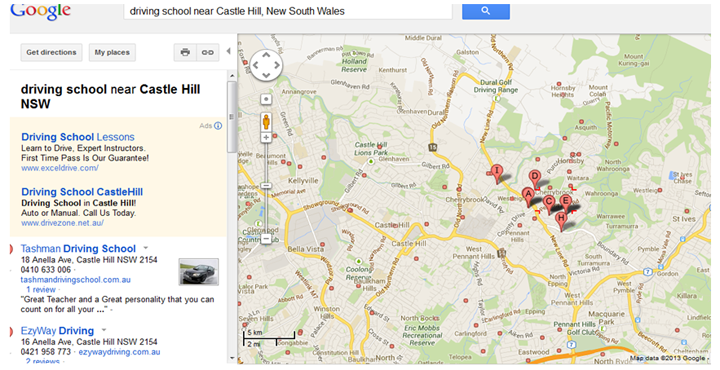Click the Ads info icon
The width and height of the screenshot is (720, 370).
coord(218,126)
